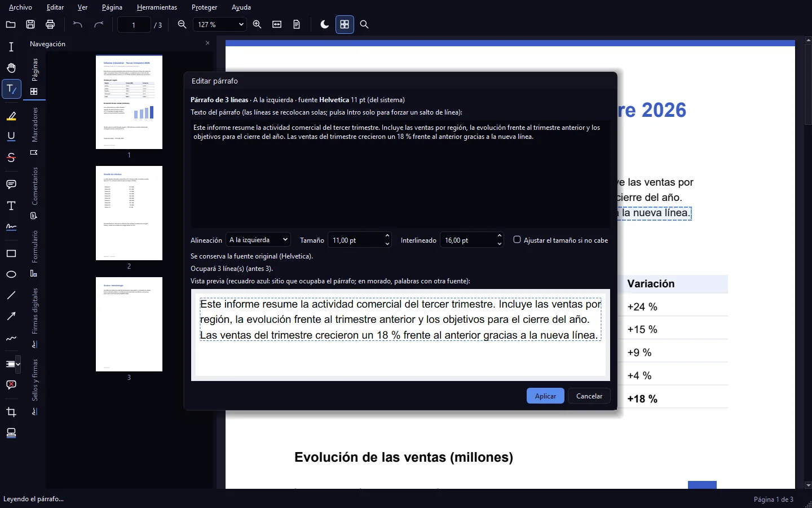Open the Archivo menu
The height and width of the screenshot is (508, 812).
(x=20, y=7)
